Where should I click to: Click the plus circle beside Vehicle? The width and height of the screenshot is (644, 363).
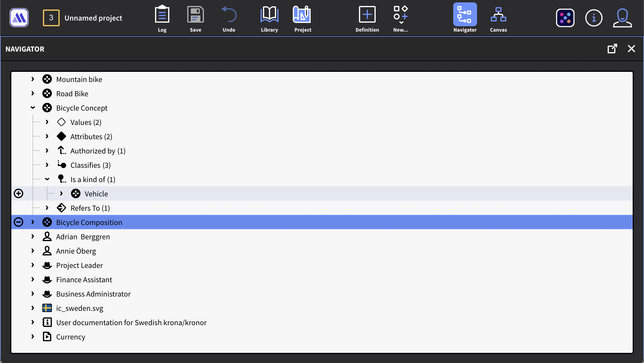(18, 193)
